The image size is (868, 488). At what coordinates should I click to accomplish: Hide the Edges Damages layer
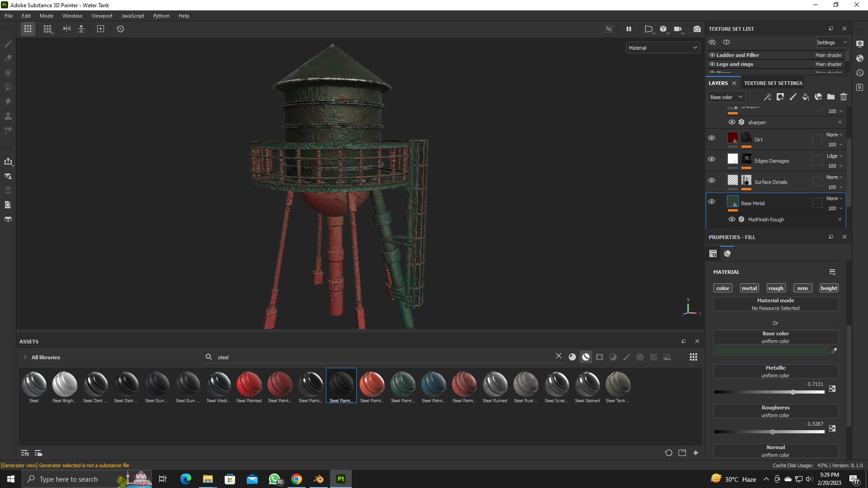(x=712, y=160)
